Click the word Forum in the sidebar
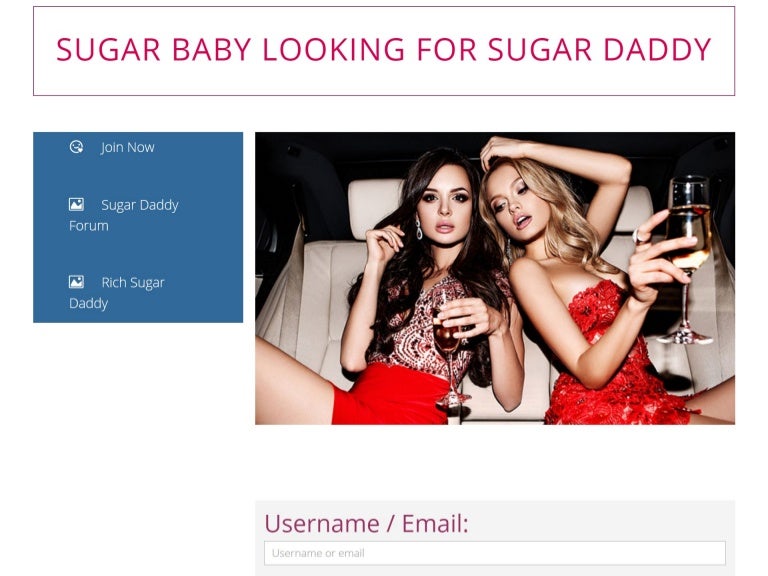The image size is (768, 576). click(x=89, y=226)
